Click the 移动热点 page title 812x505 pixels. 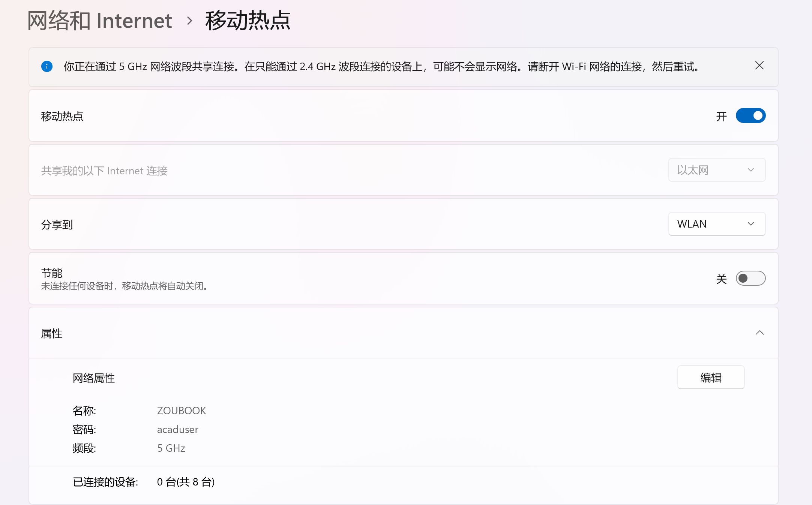pyautogui.click(x=248, y=21)
